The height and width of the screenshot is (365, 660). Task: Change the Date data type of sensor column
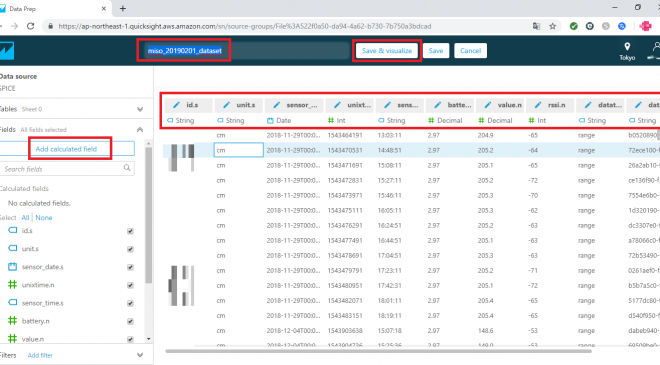coord(279,120)
